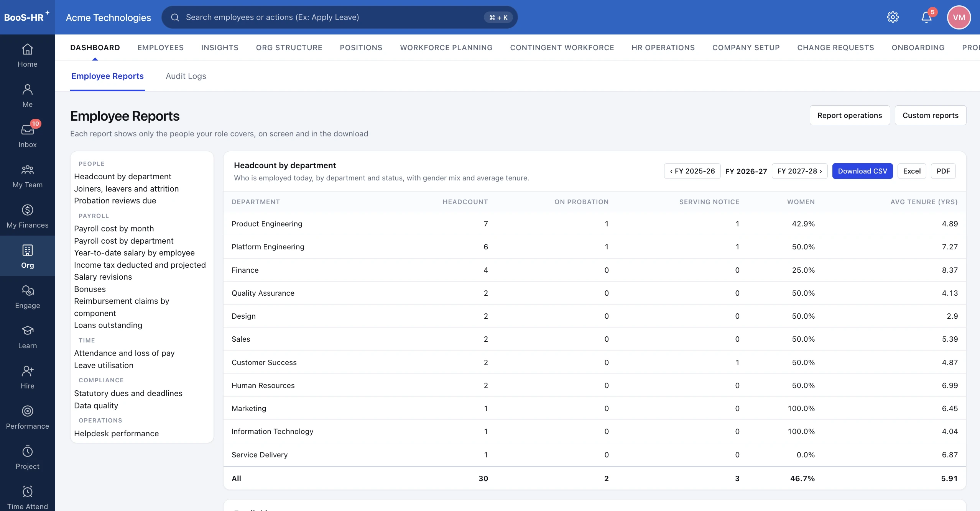This screenshot has width=980, height=511.
Task: Click the BooS-HR logo
Action: (27, 17)
